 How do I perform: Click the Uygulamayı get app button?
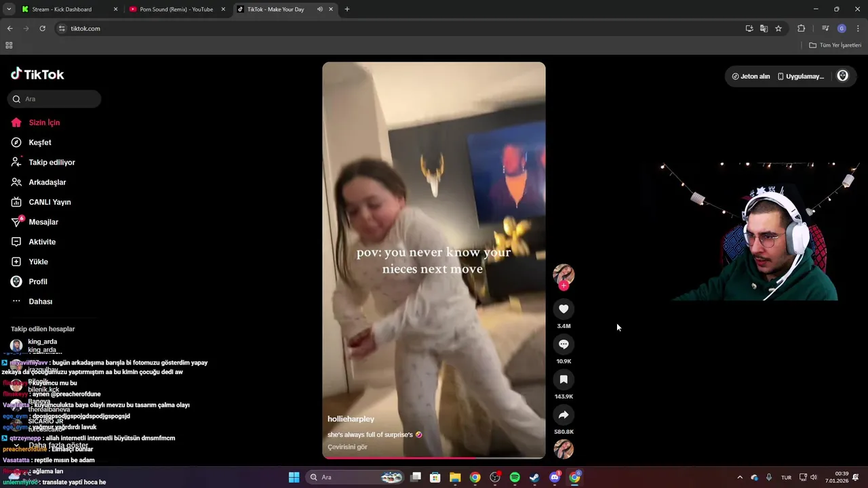click(x=801, y=76)
